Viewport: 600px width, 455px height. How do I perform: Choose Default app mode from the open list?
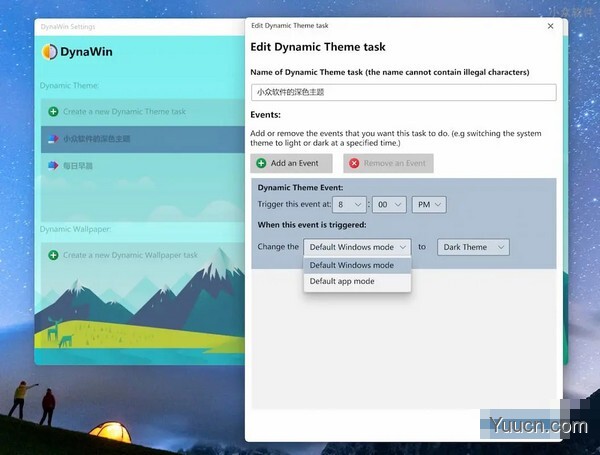[x=343, y=282]
